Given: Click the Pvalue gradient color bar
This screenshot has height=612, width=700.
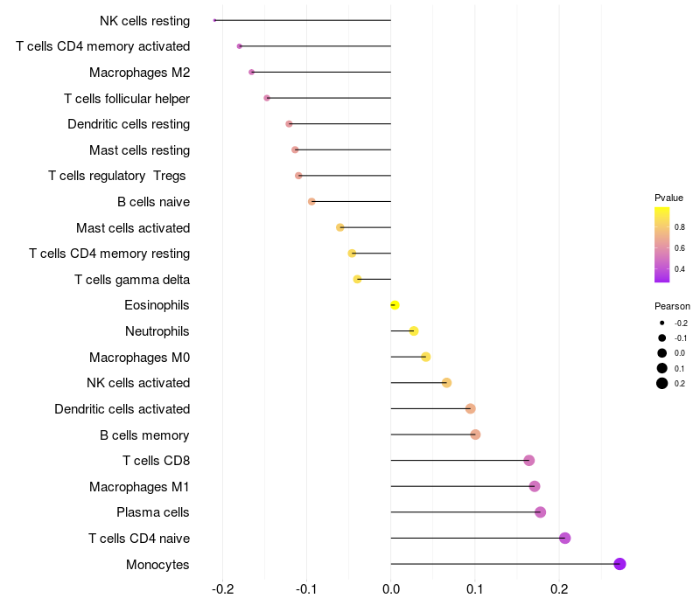Looking at the screenshot, I should (661, 245).
